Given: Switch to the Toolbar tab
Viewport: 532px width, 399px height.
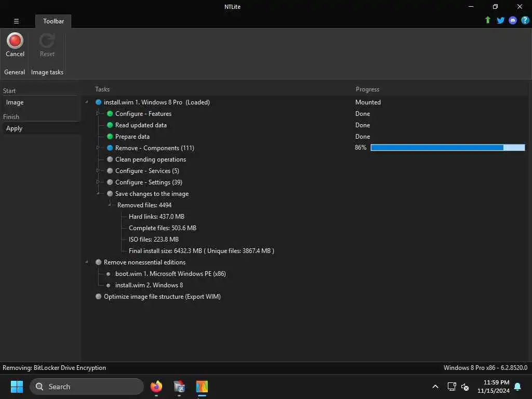Looking at the screenshot, I should pos(54,21).
